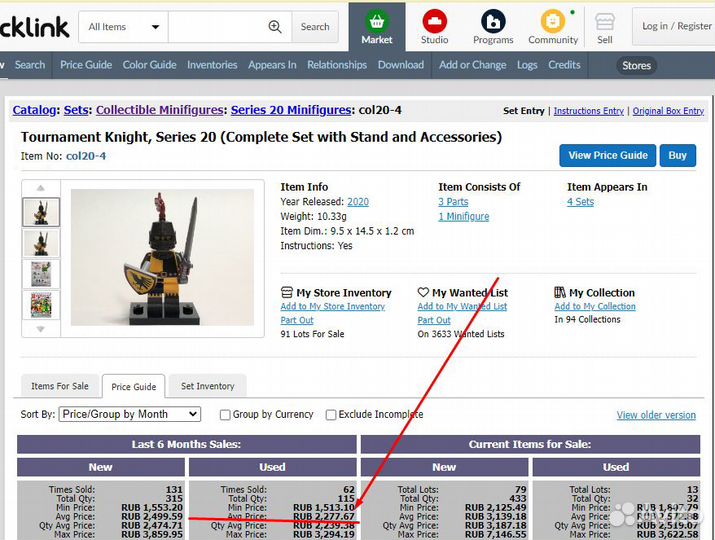Open the Market basket icon
This screenshot has width=715, height=540.
pyautogui.click(x=377, y=21)
